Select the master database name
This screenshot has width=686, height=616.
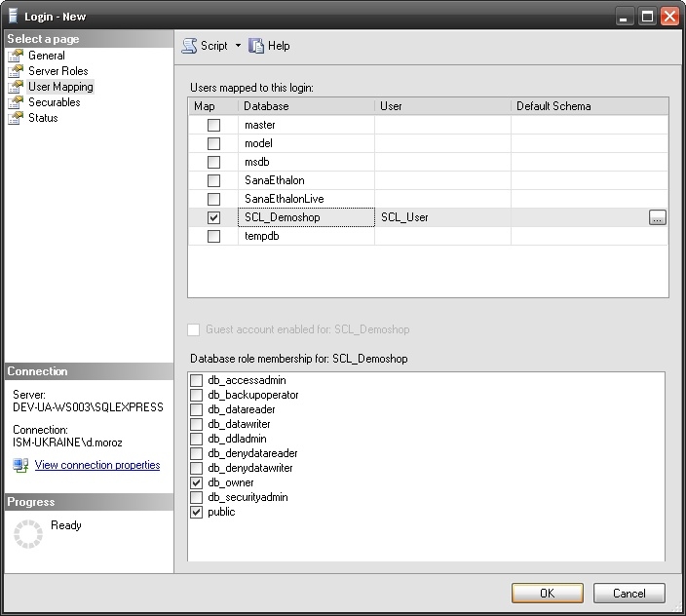260,125
